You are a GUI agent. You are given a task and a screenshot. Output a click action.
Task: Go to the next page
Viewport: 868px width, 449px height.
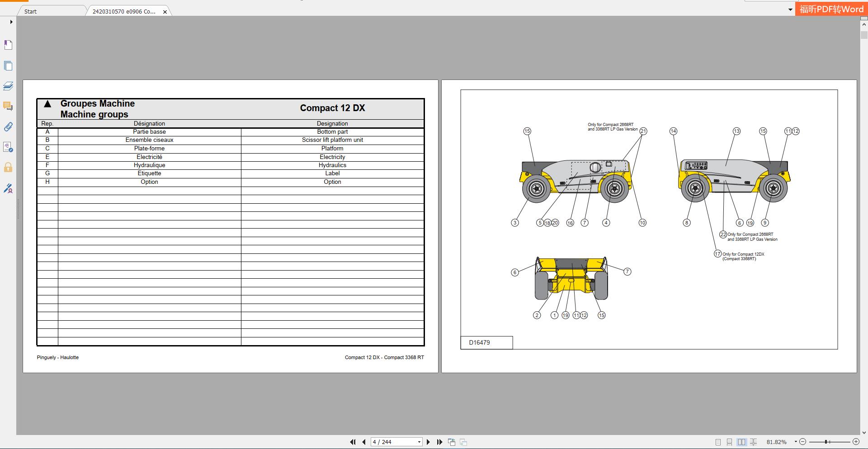pyautogui.click(x=428, y=442)
